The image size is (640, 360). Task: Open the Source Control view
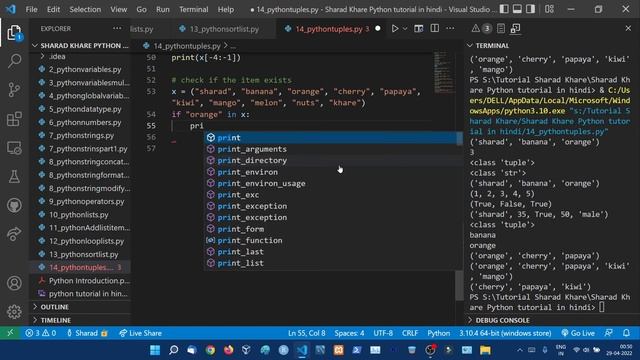[14, 90]
